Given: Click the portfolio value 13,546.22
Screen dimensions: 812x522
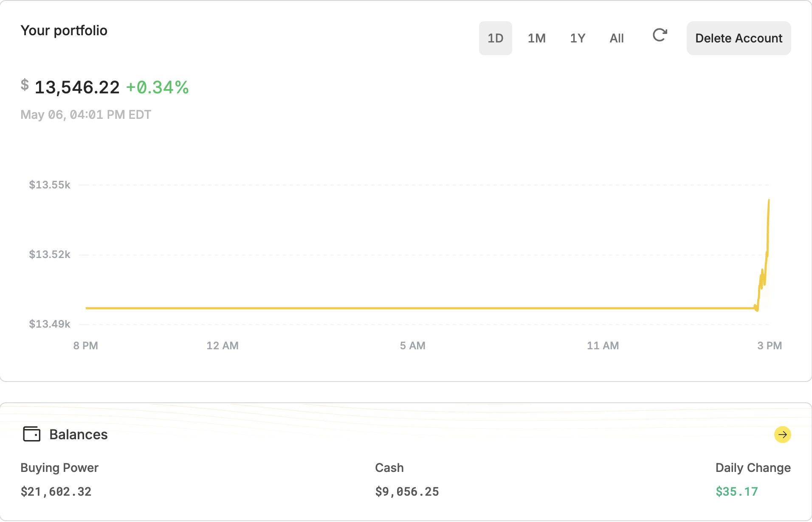Looking at the screenshot, I should [77, 87].
